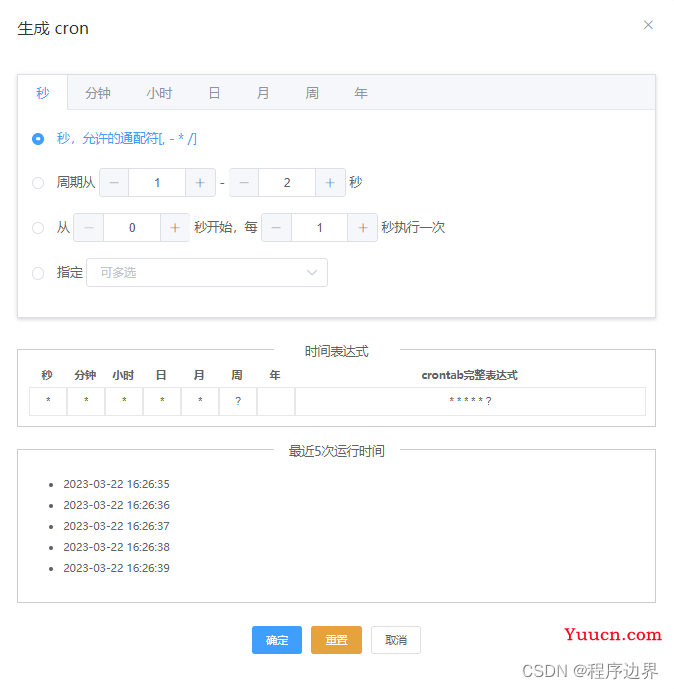The width and height of the screenshot is (674, 689).
Task: Click the 最近5次运行时间 section title
Action: pos(337,451)
